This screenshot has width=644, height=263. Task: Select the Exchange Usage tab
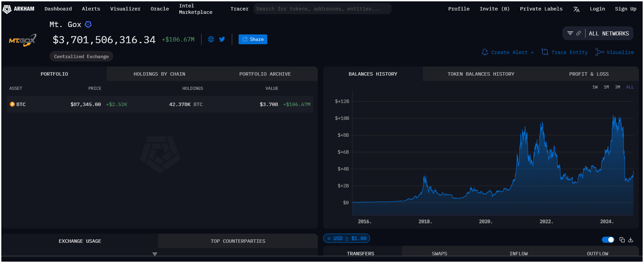(80, 241)
